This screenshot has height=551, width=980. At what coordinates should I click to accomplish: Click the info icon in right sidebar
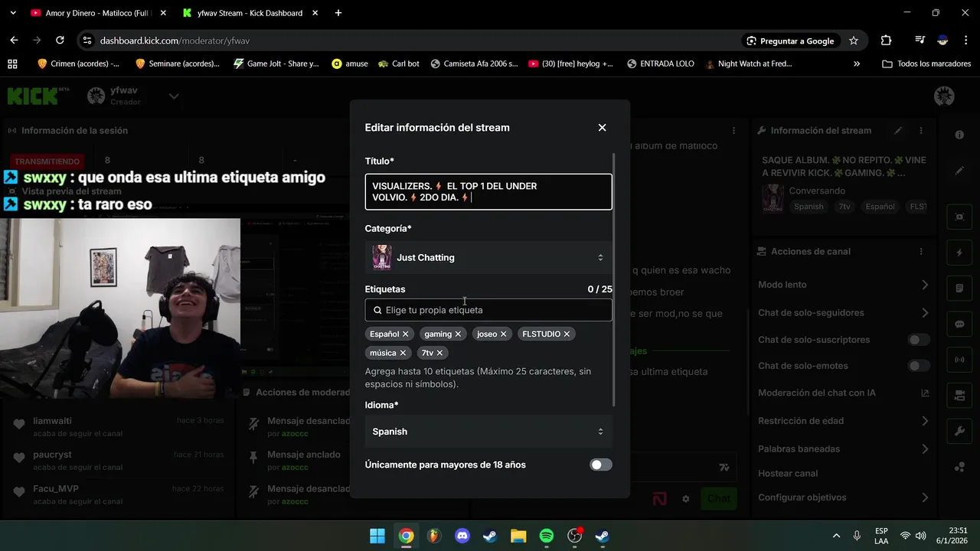pos(959,135)
